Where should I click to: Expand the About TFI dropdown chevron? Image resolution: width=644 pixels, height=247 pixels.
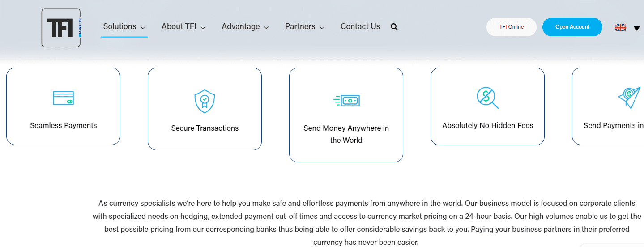203,28
